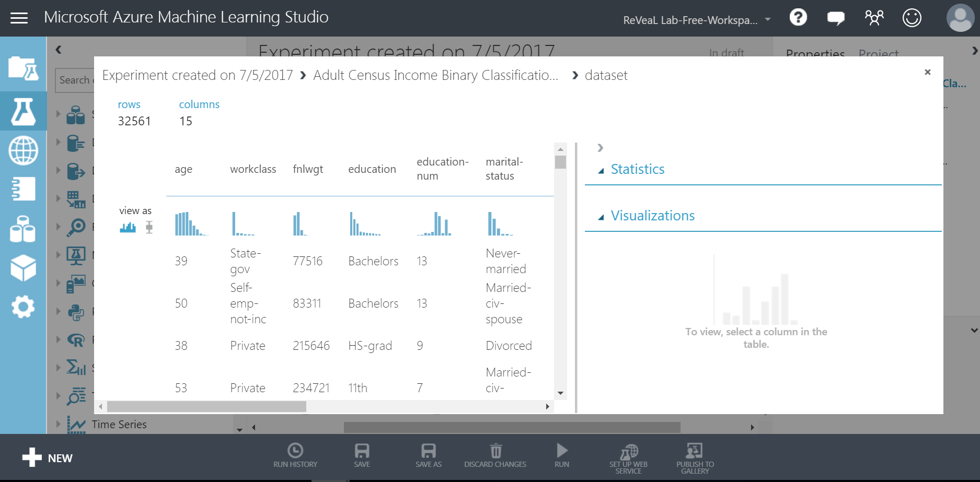The width and height of the screenshot is (980, 482).
Task: Click the Divorced marital-status cell
Action: pyautogui.click(x=509, y=346)
